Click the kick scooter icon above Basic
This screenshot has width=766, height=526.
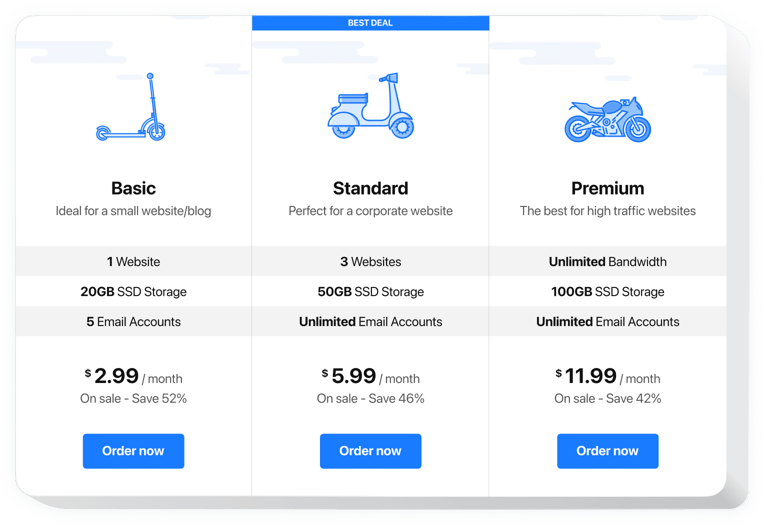coord(132,108)
